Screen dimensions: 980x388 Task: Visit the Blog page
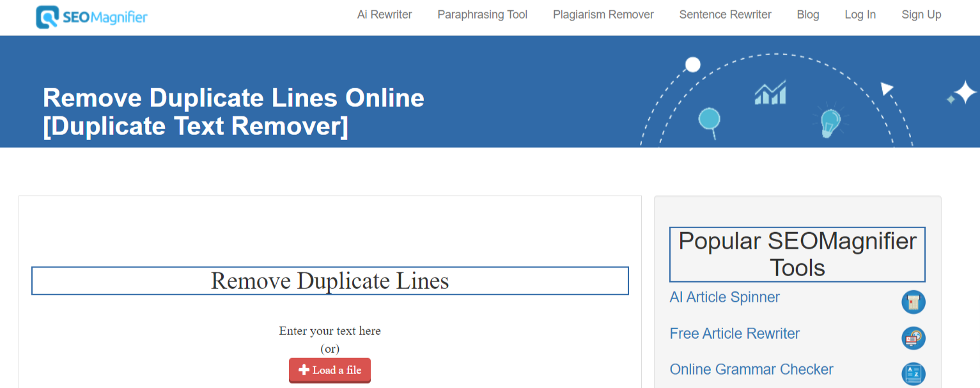[807, 15]
